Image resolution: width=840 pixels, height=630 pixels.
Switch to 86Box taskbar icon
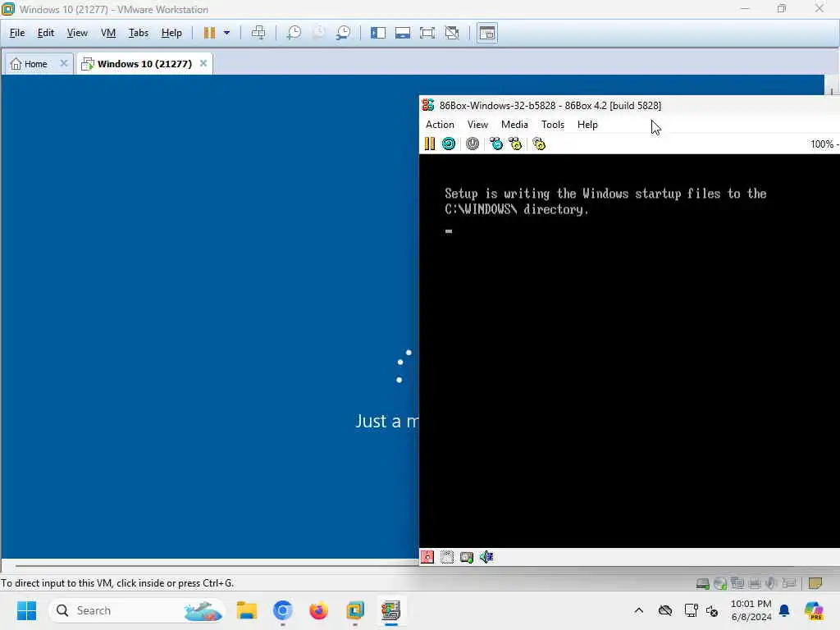click(x=391, y=610)
